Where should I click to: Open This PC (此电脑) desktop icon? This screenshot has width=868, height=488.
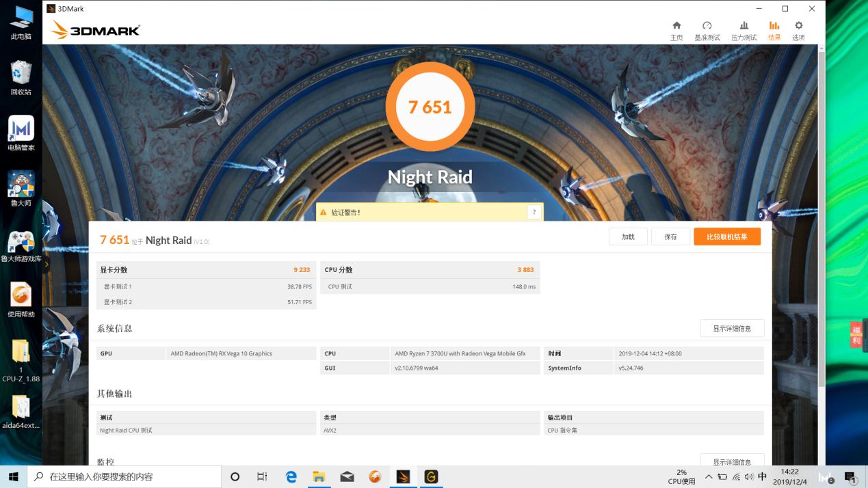[21, 23]
